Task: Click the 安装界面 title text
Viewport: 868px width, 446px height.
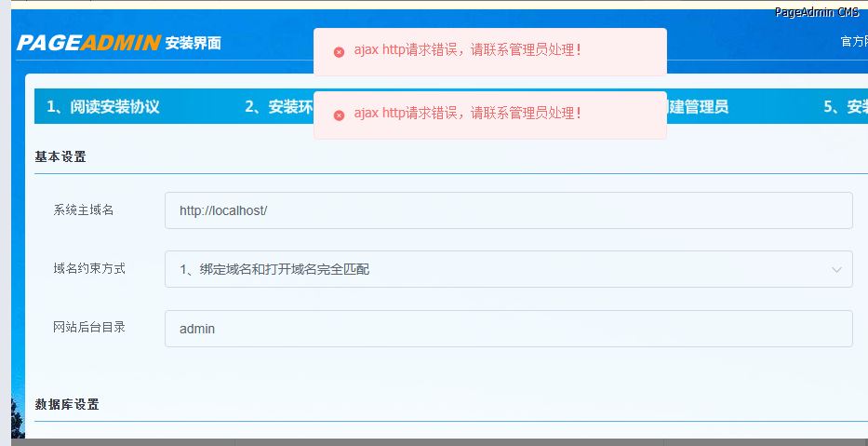Action: (x=194, y=43)
